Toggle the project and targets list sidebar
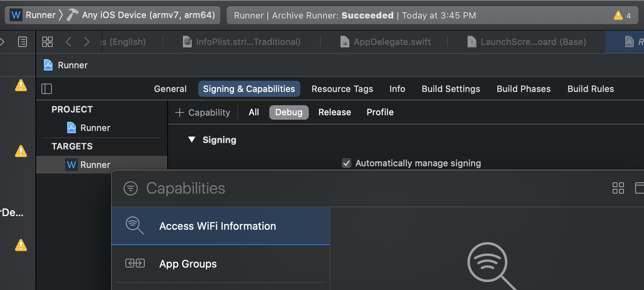 47,89
